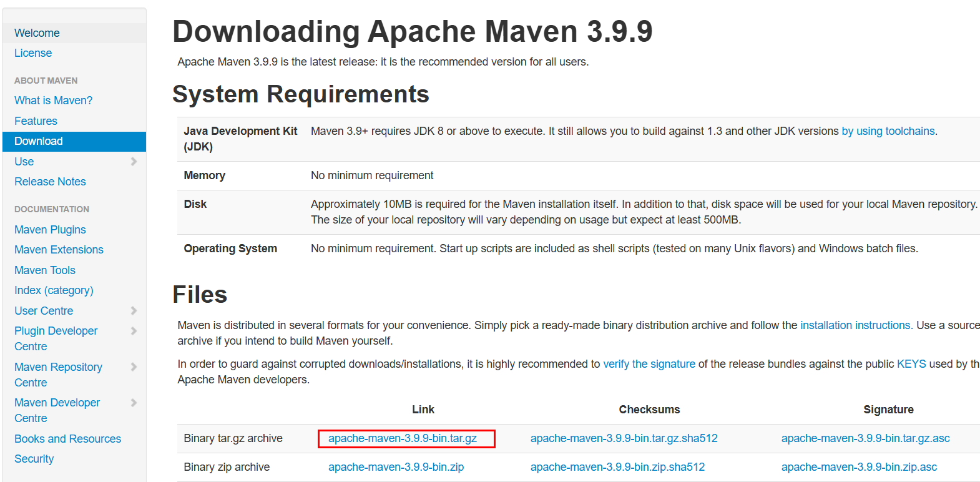
Task: Open apache-maven-3.9.9-bin.zip.sha512 checksum
Action: (x=617, y=467)
